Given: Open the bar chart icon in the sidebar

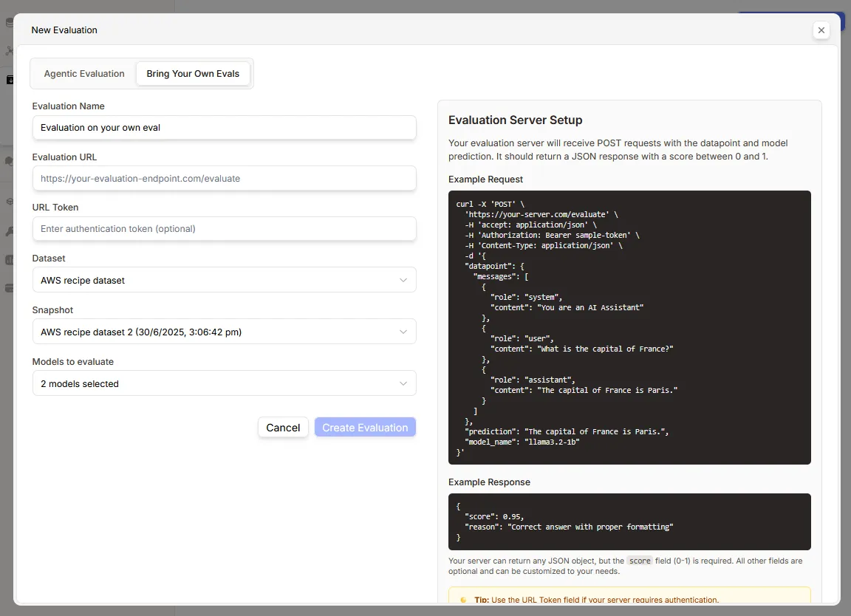Looking at the screenshot, I should coord(10,260).
